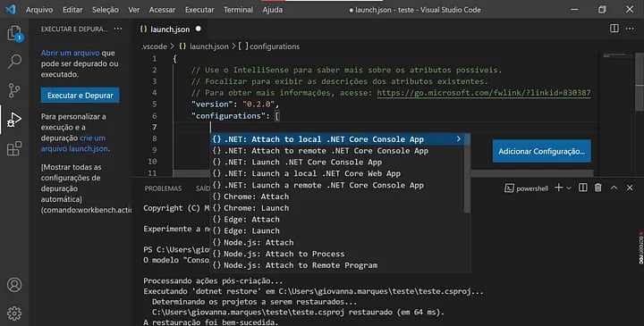Viewport: 644px width, 326px height.
Task: Split the editor to the right
Action: [614, 29]
